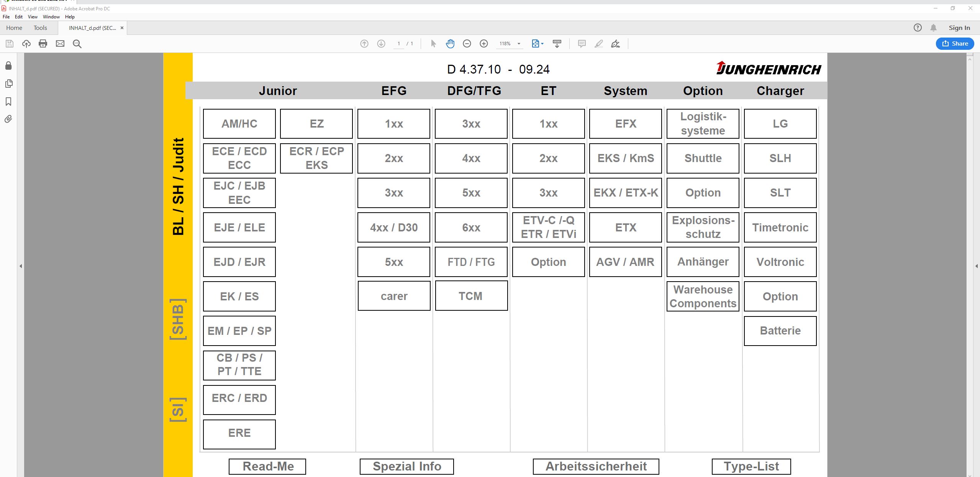The width and height of the screenshot is (980, 477).
Task: Open the Attachments paperclip panel
Action: (8, 119)
